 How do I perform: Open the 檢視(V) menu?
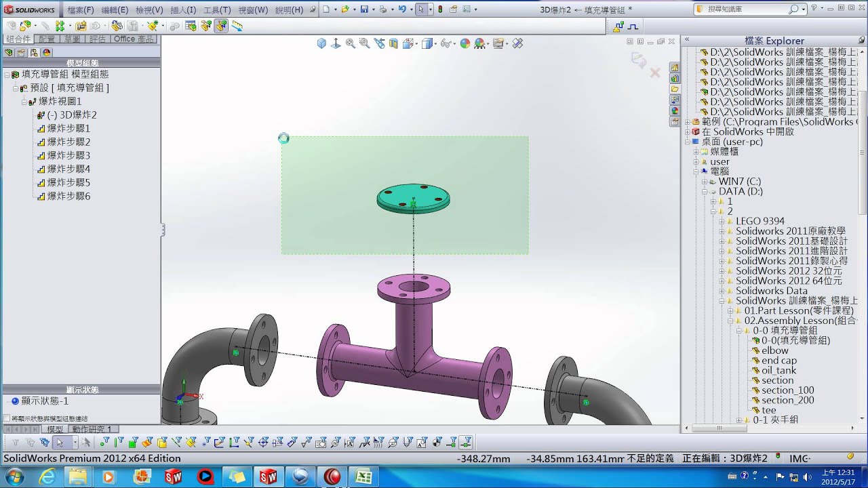[x=149, y=10]
